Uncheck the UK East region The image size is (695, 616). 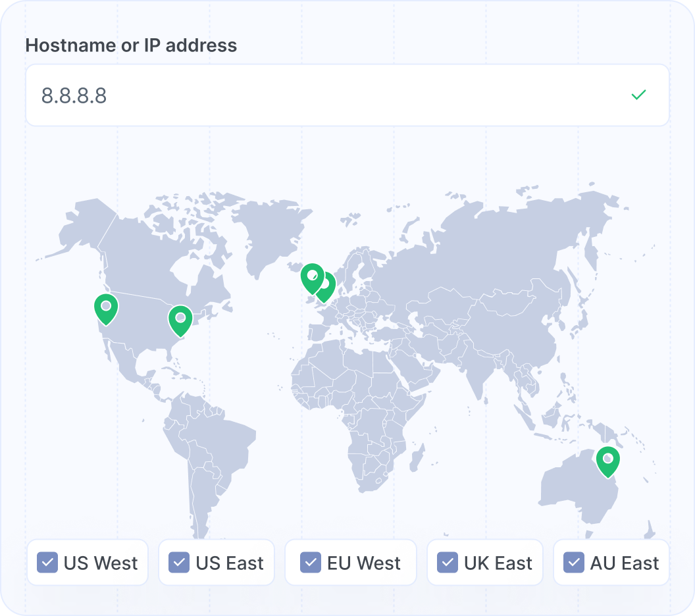click(448, 563)
